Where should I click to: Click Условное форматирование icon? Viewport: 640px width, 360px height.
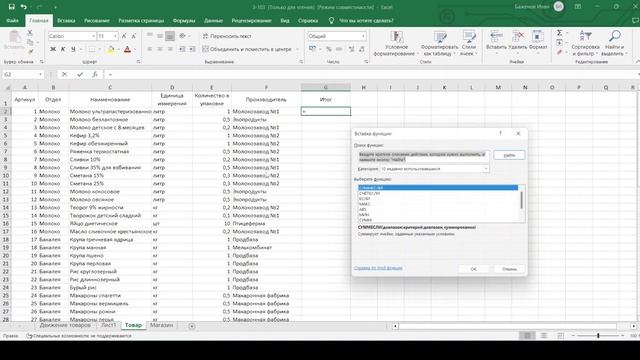tap(396, 37)
